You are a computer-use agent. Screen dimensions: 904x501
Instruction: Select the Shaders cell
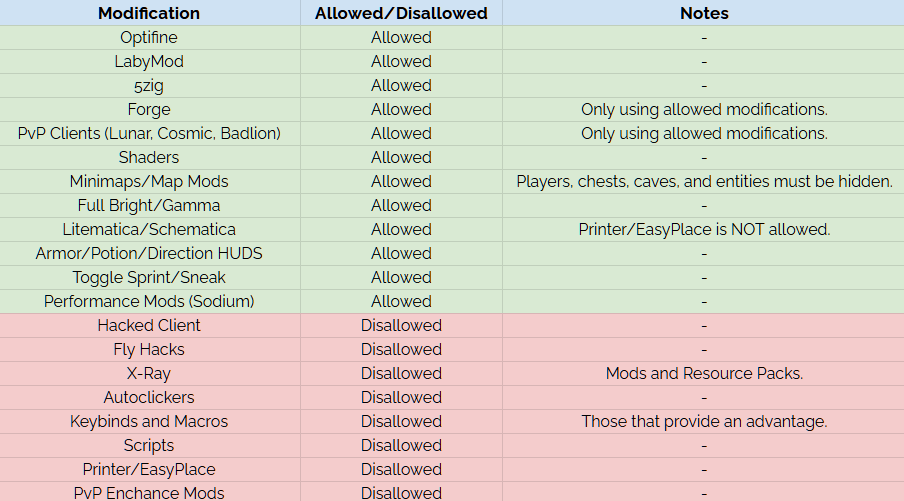tap(149, 157)
